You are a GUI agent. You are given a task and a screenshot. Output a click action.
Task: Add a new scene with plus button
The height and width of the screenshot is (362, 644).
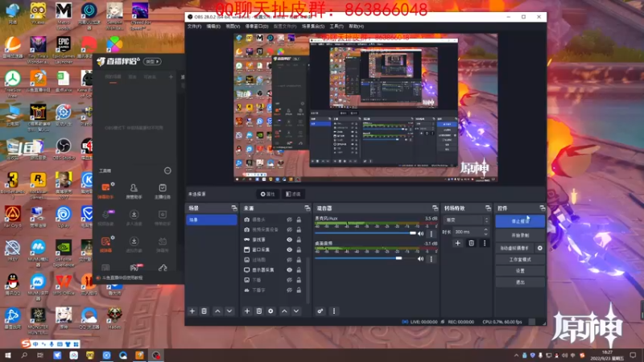(x=192, y=311)
